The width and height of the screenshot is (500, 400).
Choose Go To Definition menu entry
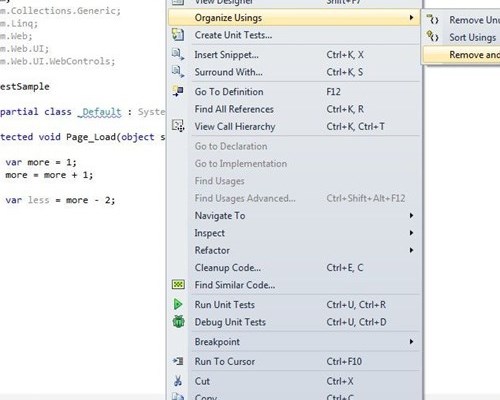coord(294,91)
